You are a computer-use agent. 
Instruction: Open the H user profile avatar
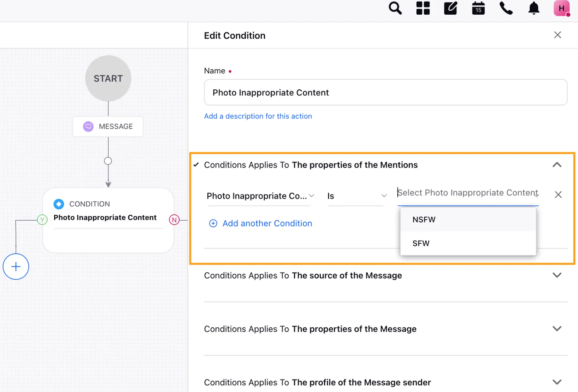click(561, 8)
